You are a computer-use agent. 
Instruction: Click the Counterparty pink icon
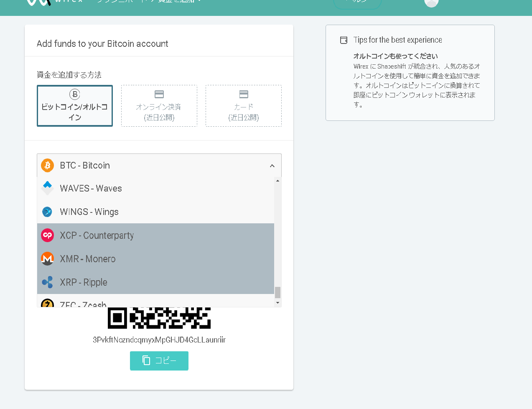point(48,235)
